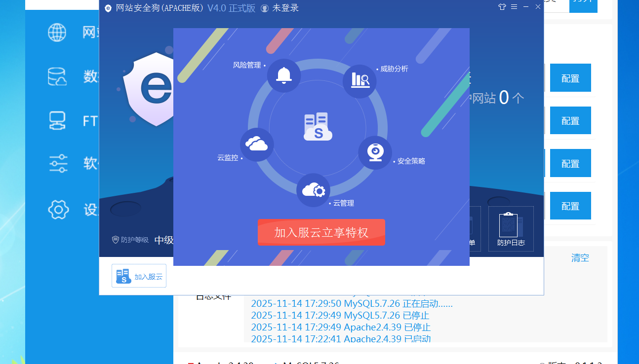
Task: Select the 云监控 cloud icon
Action: tap(257, 145)
